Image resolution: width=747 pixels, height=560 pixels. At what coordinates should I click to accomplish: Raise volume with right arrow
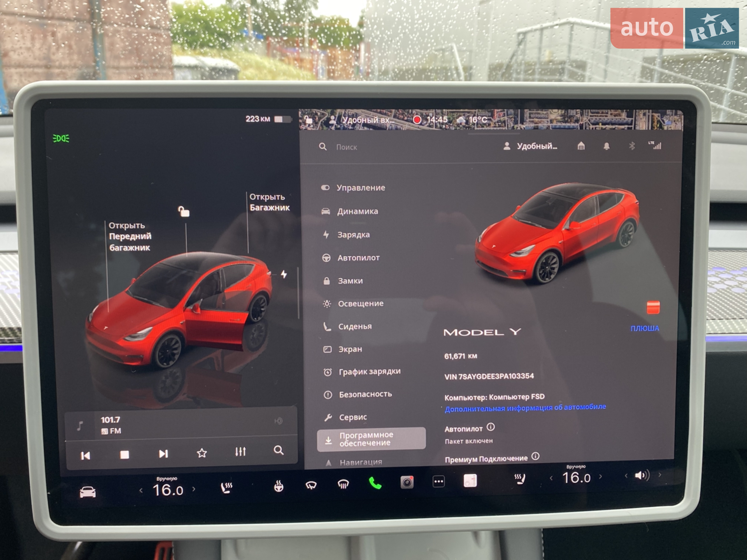click(x=659, y=474)
